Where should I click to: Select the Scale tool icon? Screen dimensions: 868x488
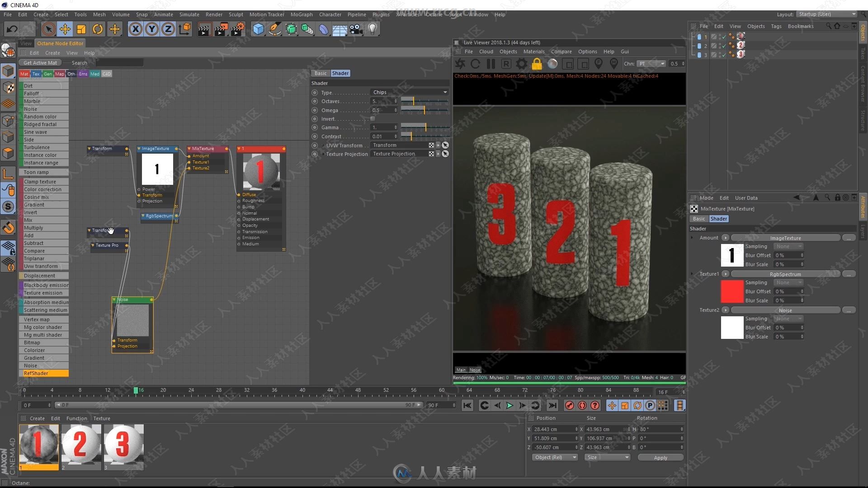[x=82, y=28]
